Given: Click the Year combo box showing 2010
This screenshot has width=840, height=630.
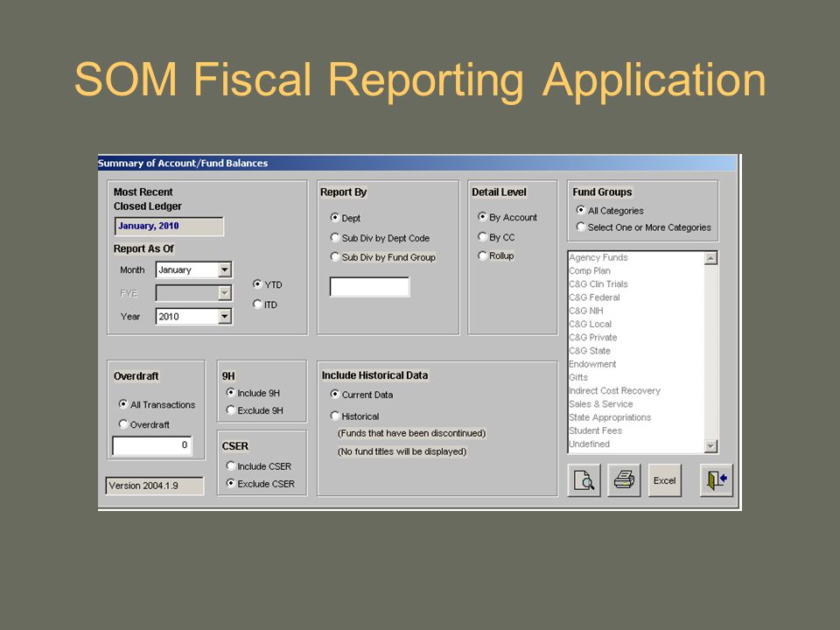Looking at the screenshot, I should [194, 317].
